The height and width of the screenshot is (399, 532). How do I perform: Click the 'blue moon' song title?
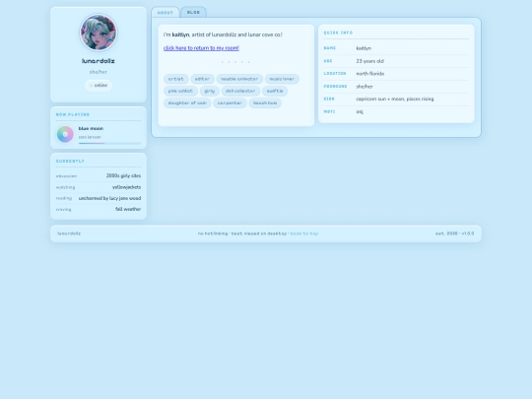91,129
